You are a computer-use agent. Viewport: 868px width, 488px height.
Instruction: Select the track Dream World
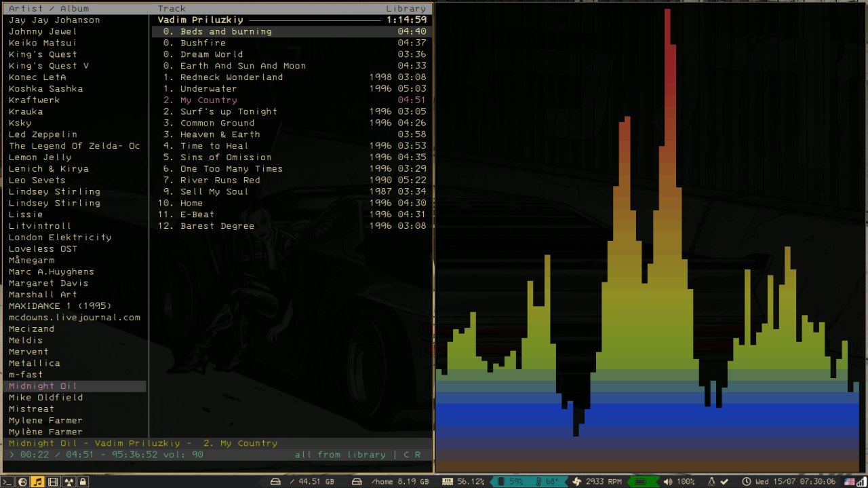(x=292, y=54)
